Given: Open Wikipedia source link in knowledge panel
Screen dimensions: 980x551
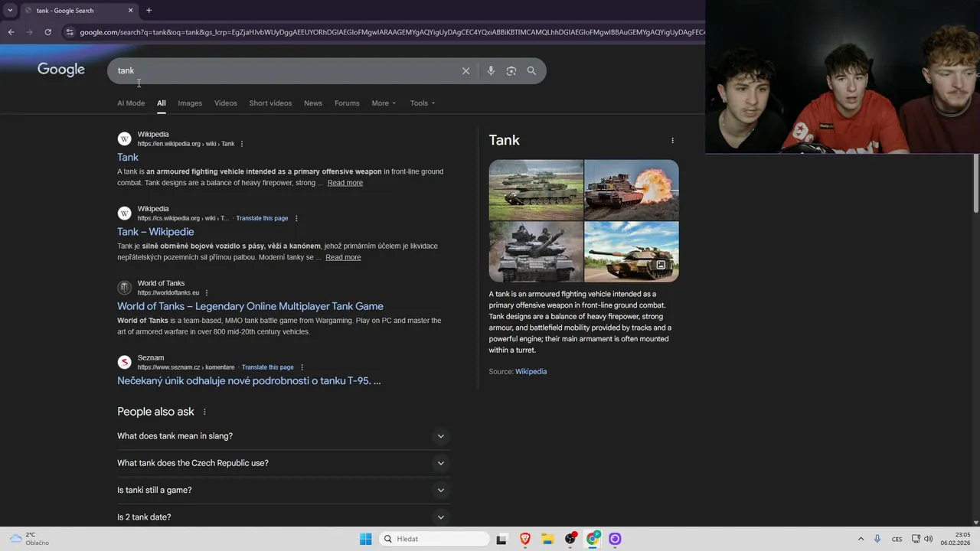Looking at the screenshot, I should point(531,372).
